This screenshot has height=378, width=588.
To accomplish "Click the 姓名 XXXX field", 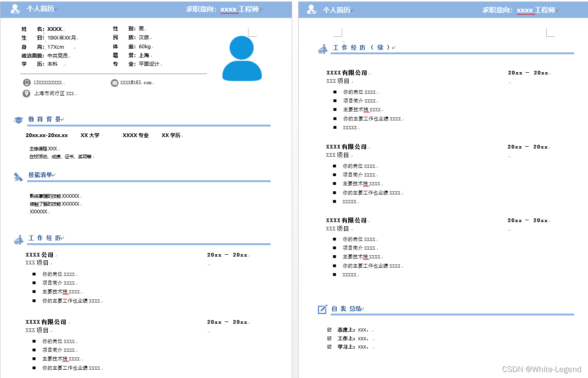I will tap(42, 29).
